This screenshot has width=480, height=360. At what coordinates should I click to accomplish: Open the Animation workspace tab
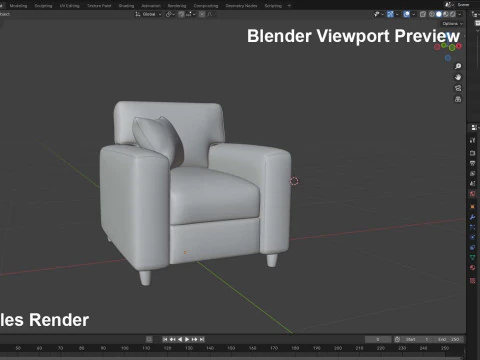[151, 6]
